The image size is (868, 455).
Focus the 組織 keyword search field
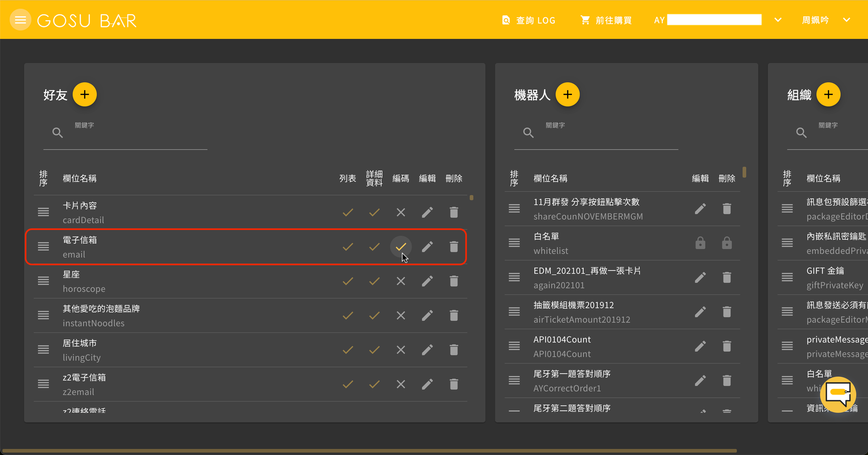[x=827, y=133]
